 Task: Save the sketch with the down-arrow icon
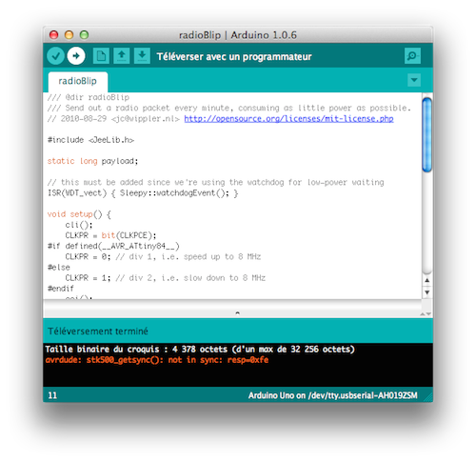[142, 56]
